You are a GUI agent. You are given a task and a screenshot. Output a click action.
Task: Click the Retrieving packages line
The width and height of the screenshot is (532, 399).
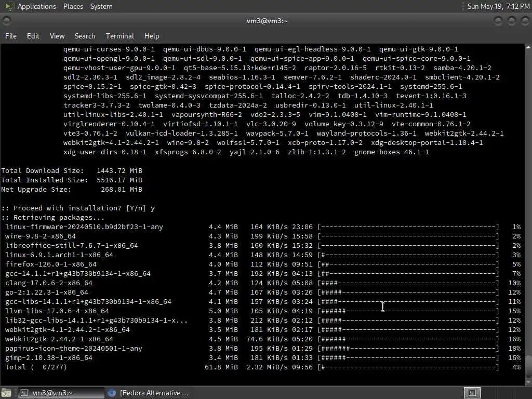point(53,218)
